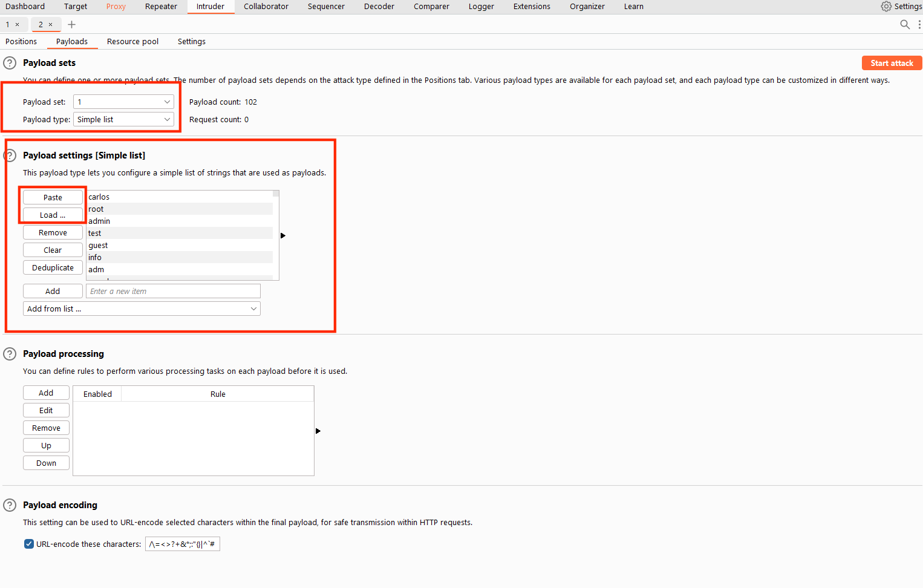Open help for Payload processing section
923x588 pixels.
(x=9, y=353)
